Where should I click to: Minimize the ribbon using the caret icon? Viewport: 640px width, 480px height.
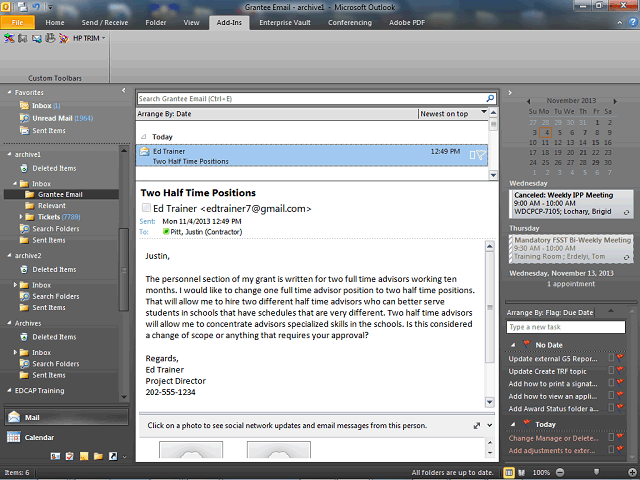coord(620,23)
